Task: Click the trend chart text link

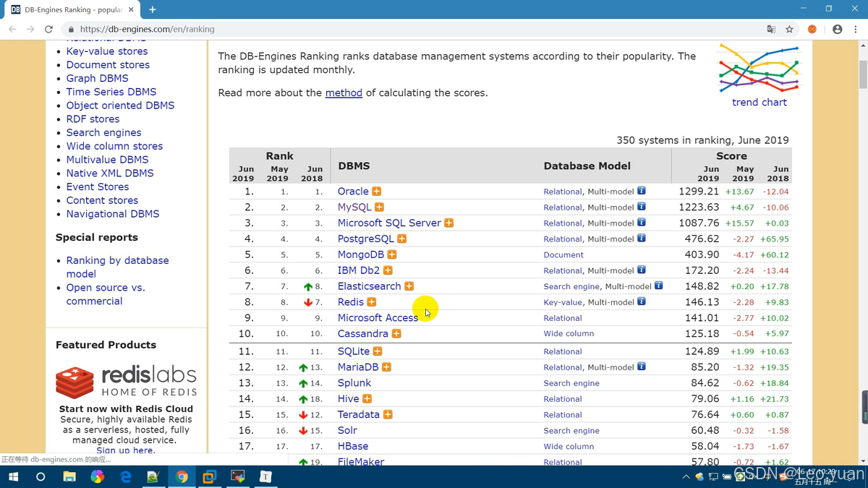Action: point(759,103)
